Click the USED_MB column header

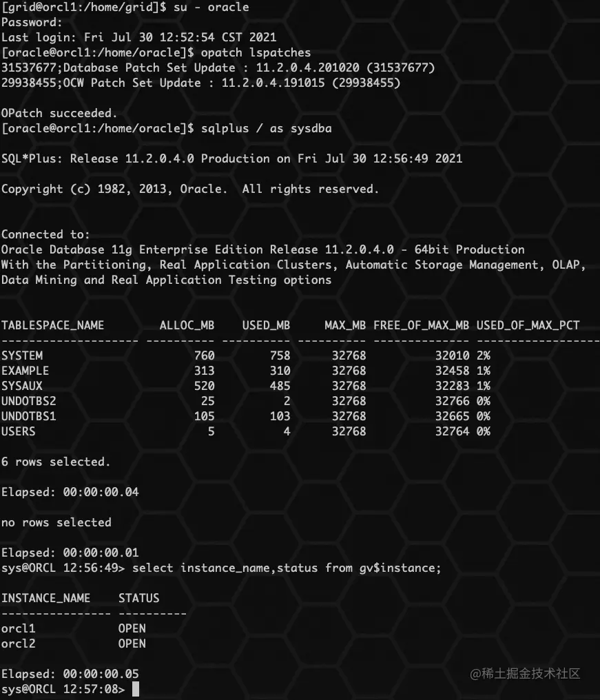(266, 325)
